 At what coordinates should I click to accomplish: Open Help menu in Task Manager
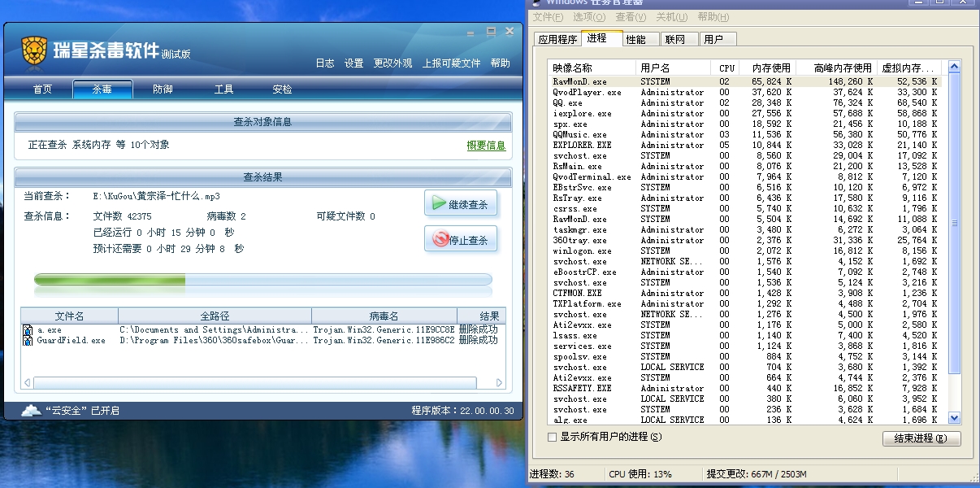(x=713, y=17)
